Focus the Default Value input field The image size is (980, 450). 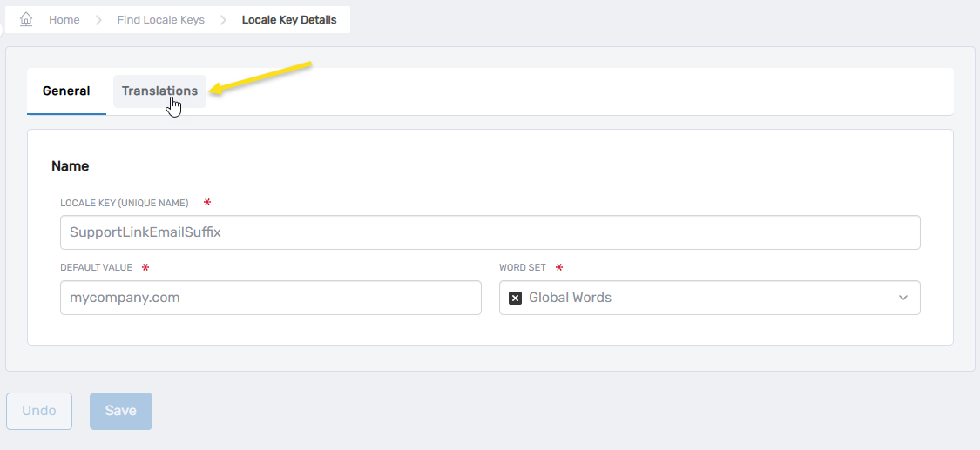click(x=270, y=298)
